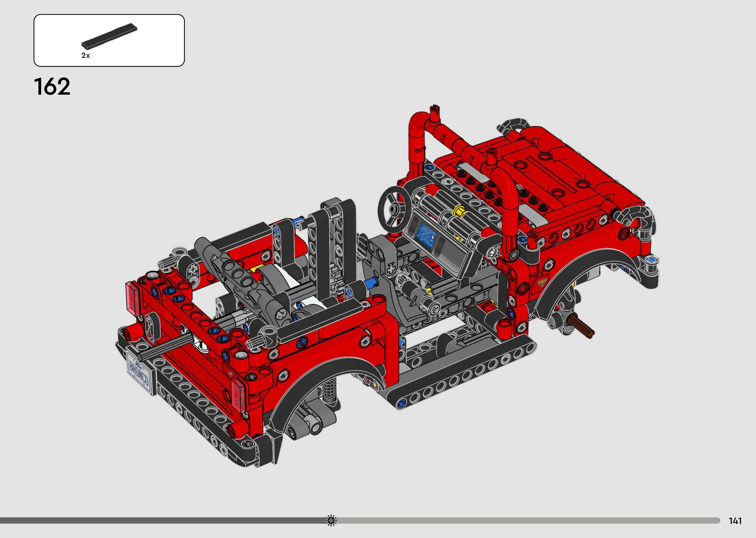Image resolution: width=756 pixels, height=538 pixels.
Task: Click the yellow warning triangle sticker
Action: 542,283
